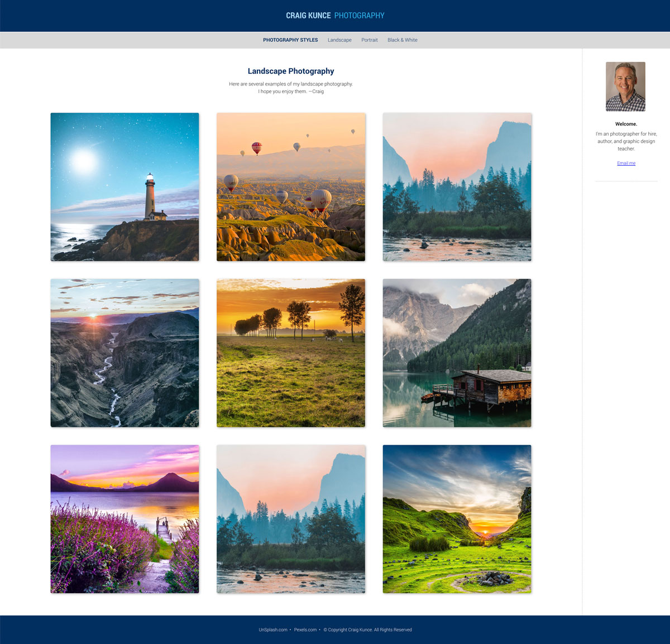Go to the Portrait nav link

(x=370, y=40)
